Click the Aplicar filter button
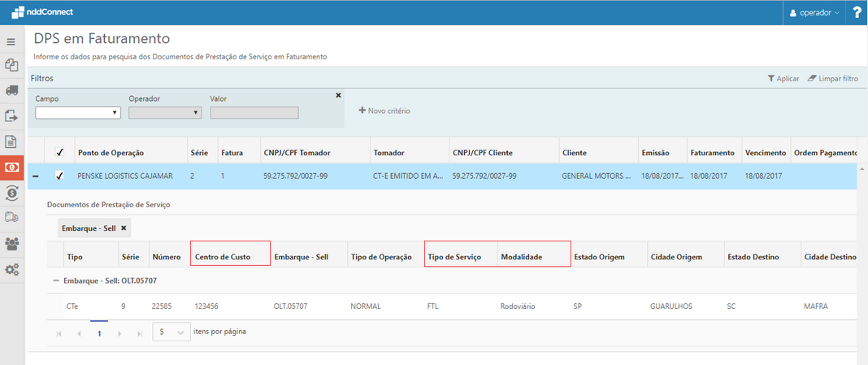This screenshot has height=365, width=868. pyautogui.click(x=783, y=79)
